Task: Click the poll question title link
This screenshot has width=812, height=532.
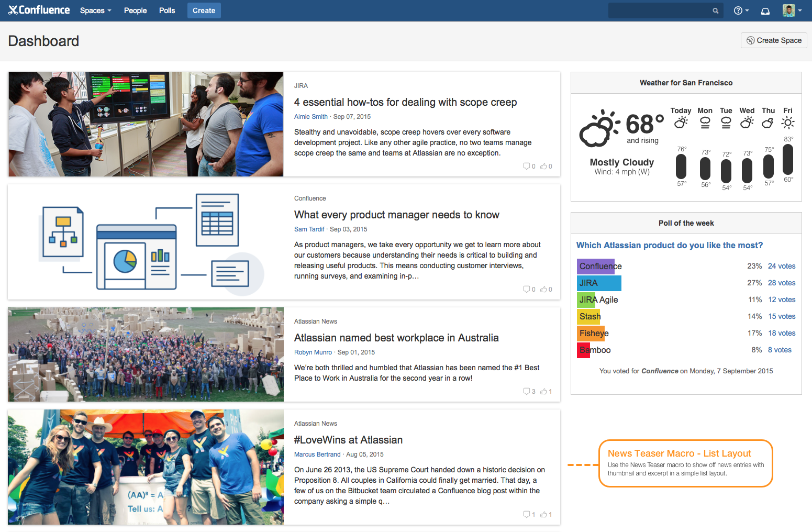Action: point(670,245)
